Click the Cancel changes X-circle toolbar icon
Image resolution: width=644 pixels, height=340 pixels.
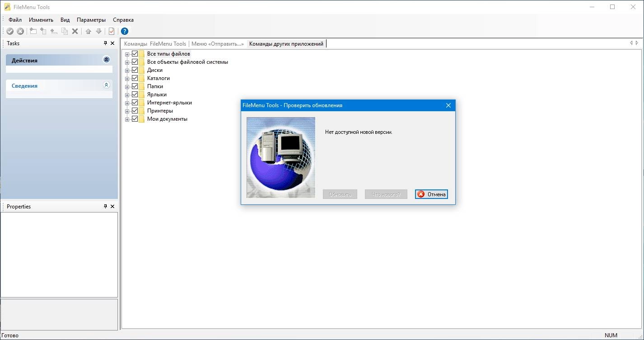pyautogui.click(x=20, y=31)
